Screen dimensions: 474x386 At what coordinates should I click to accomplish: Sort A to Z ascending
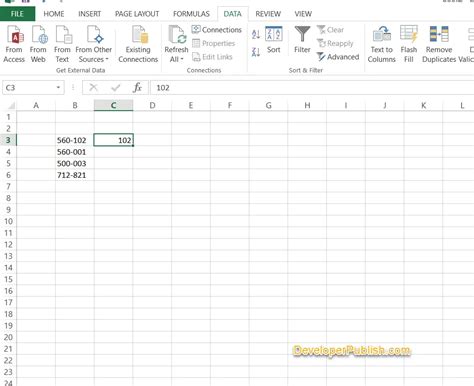(256, 34)
